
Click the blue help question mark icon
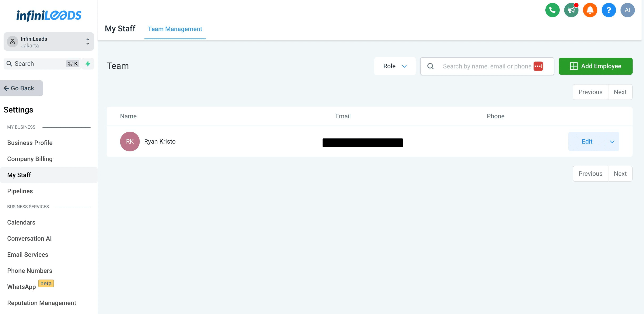click(608, 10)
